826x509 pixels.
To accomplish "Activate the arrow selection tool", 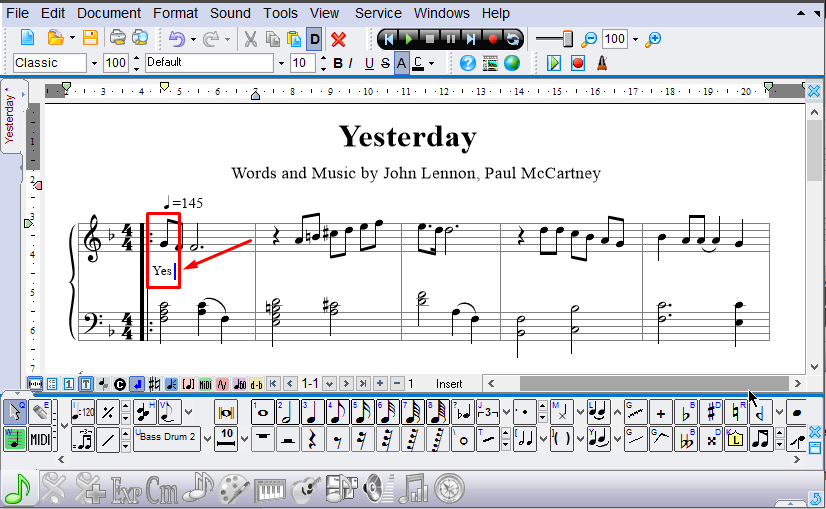I will 15,412.
